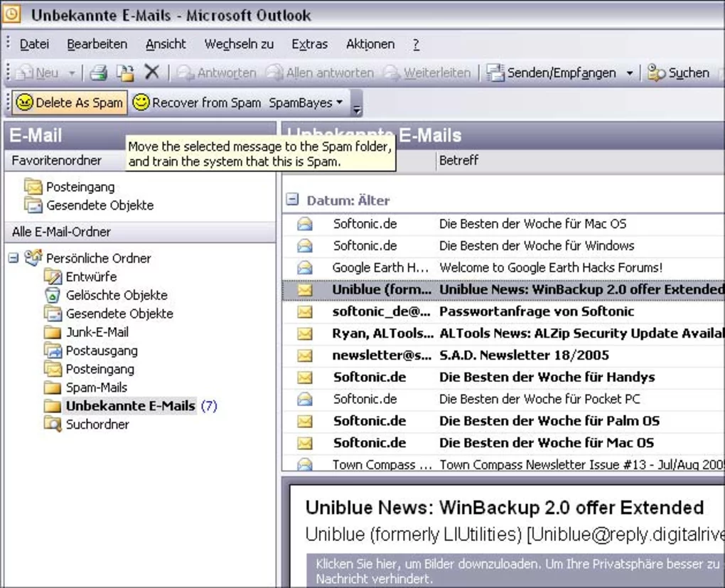Click envelope icon of Passwortanfrage von Softonic email
725x588 pixels.
point(305,311)
